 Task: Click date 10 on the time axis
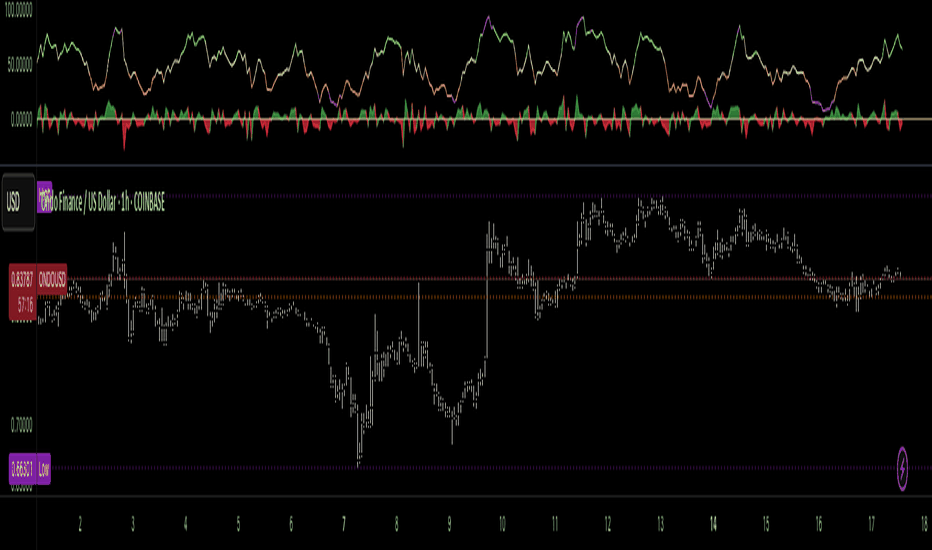(502, 524)
